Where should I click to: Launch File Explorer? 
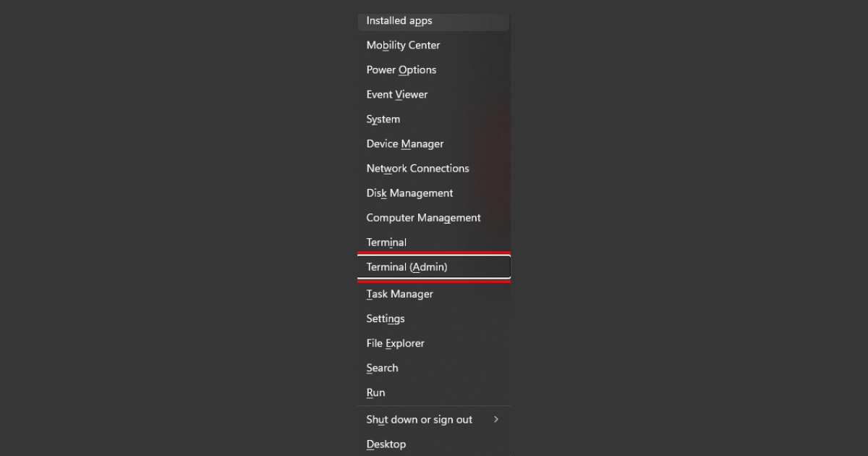click(x=395, y=343)
